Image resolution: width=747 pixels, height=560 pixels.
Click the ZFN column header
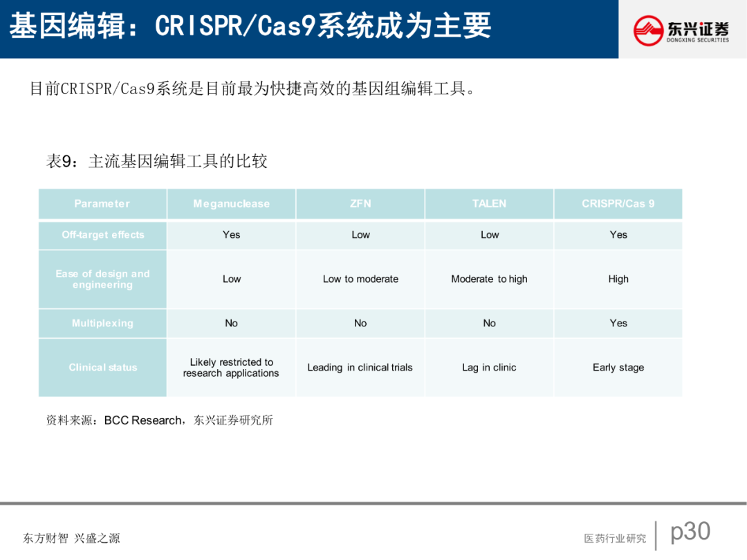[360, 204]
